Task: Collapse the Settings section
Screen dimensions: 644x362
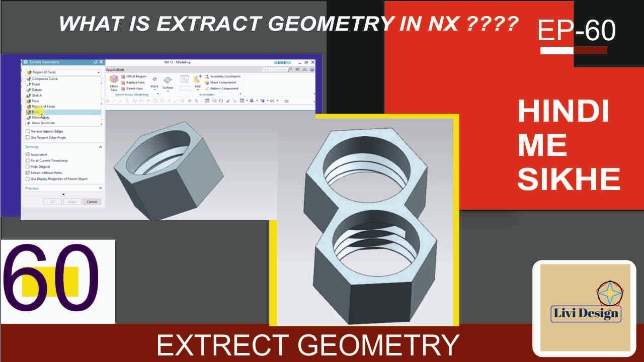Action: coord(100,147)
